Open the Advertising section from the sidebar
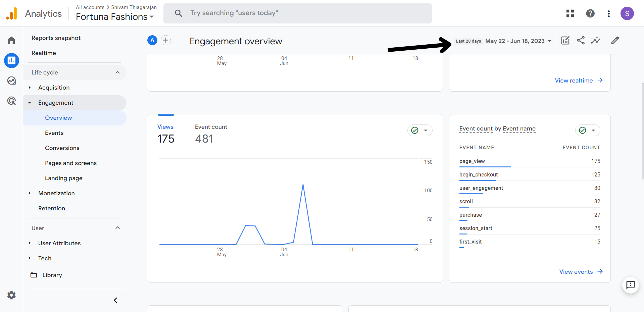This screenshot has width=644, height=312. pos(11,101)
